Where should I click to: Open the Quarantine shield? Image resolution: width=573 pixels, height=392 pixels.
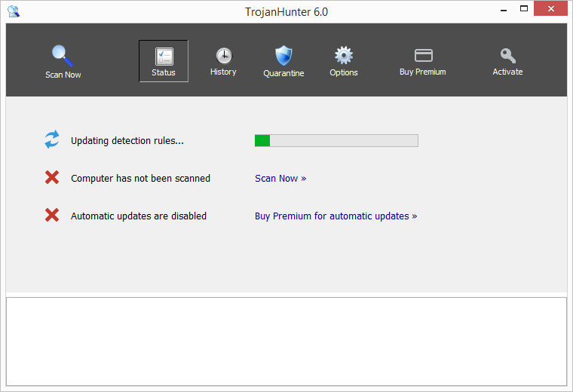283,62
